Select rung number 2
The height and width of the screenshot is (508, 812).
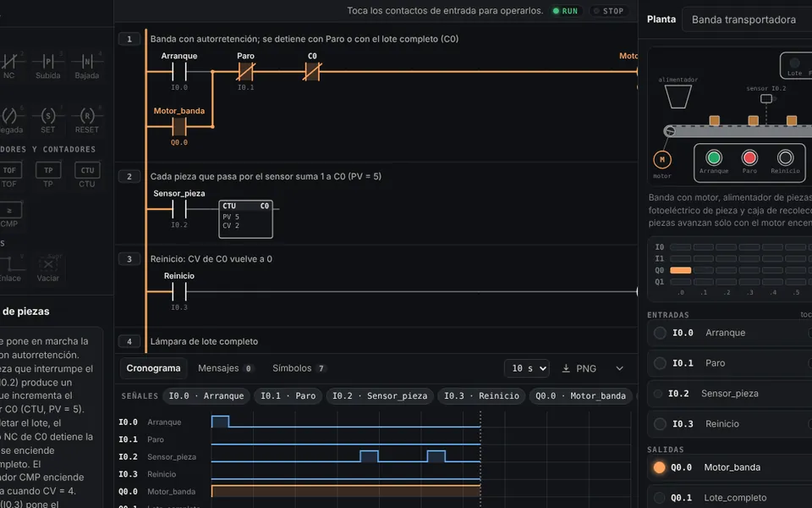[x=129, y=176]
